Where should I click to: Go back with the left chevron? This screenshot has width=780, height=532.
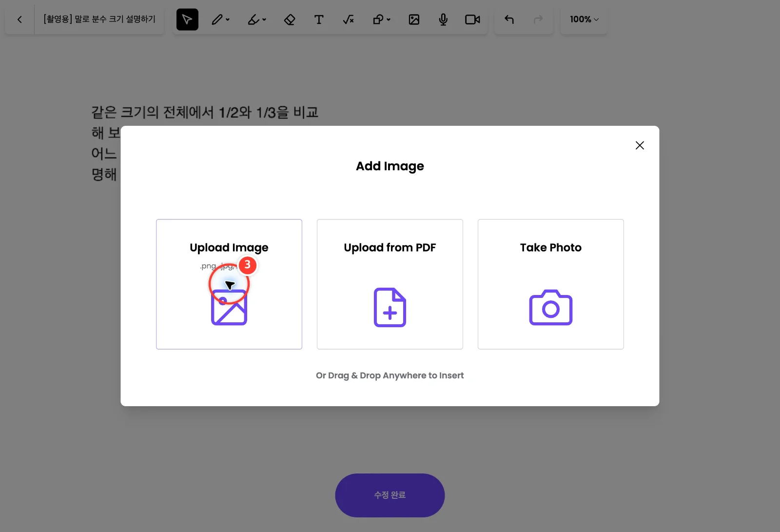click(19, 20)
